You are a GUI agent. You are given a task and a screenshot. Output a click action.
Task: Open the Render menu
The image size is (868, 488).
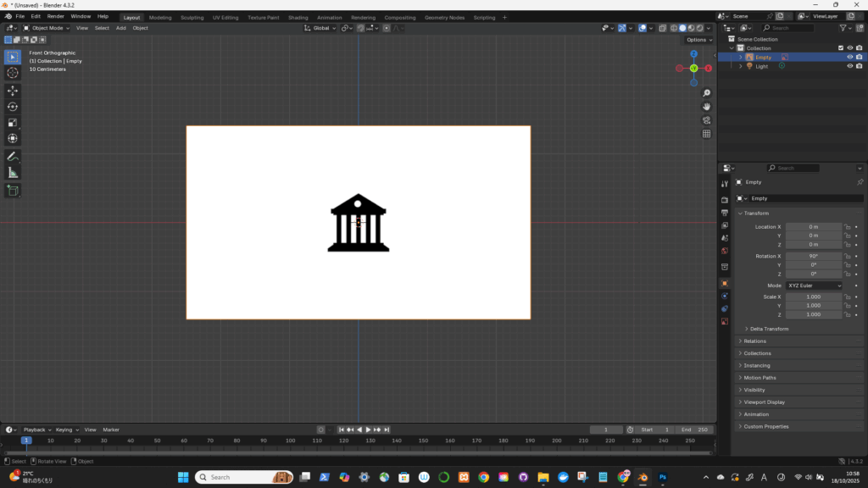point(55,16)
